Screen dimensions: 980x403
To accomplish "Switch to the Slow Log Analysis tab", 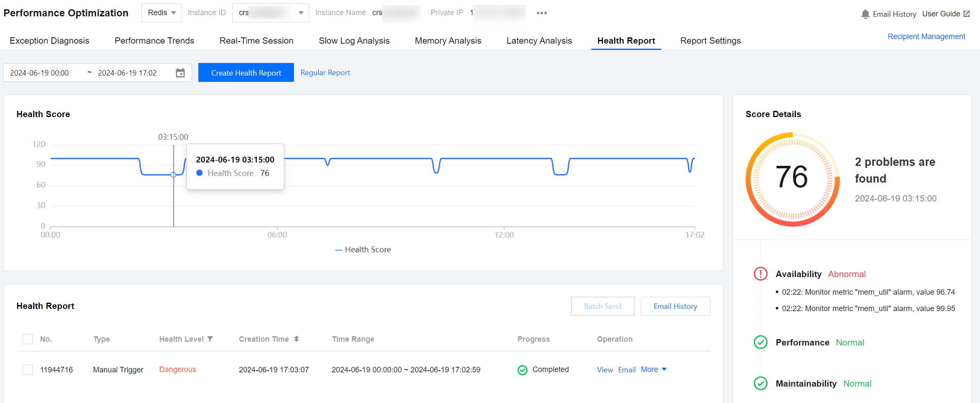I will pos(354,41).
